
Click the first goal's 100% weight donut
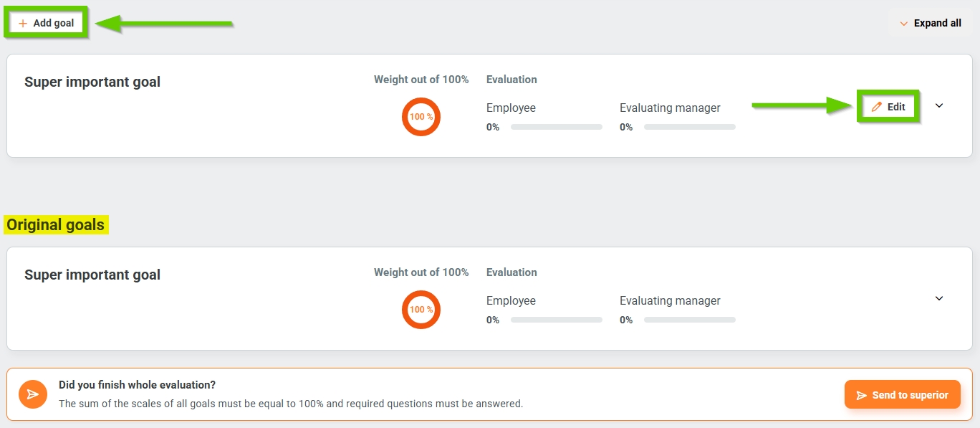tap(421, 116)
